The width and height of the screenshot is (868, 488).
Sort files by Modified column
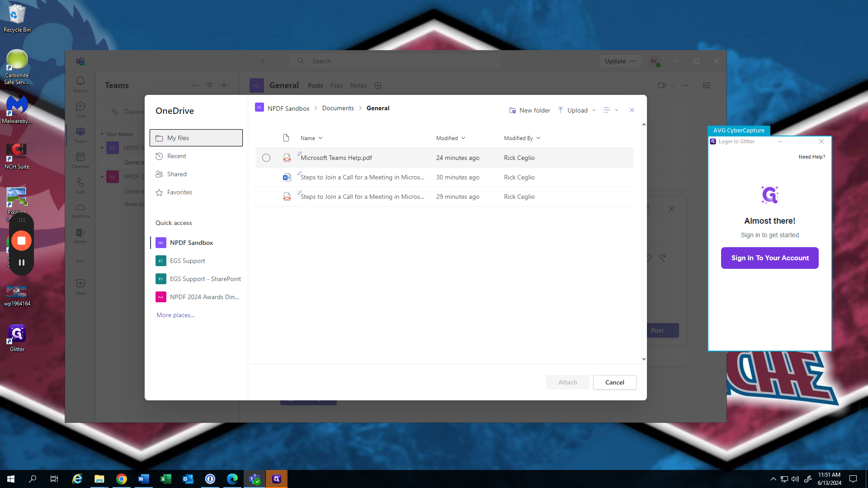tap(451, 138)
